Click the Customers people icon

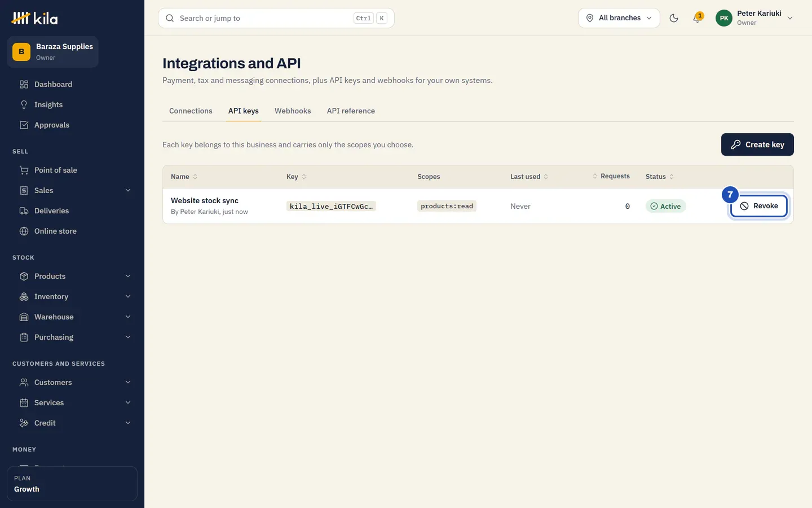click(x=24, y=382)
